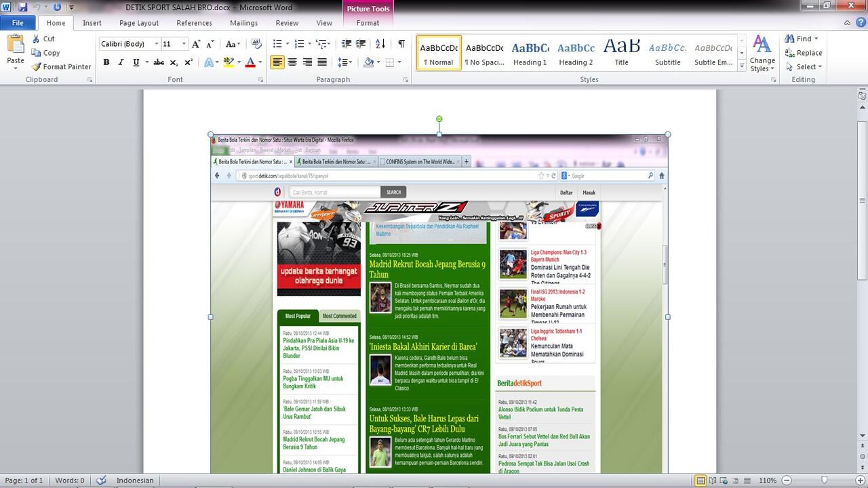Screen dimensions: 868x488
Task: Click the zoom slider in status bar
Action: click(824, 481)
